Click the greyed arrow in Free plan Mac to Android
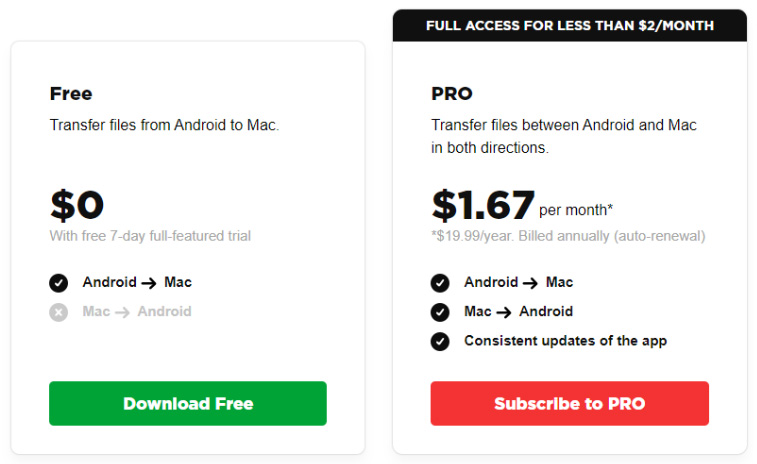Viewport: 757px width, 464px height. (x=122, y=312)
